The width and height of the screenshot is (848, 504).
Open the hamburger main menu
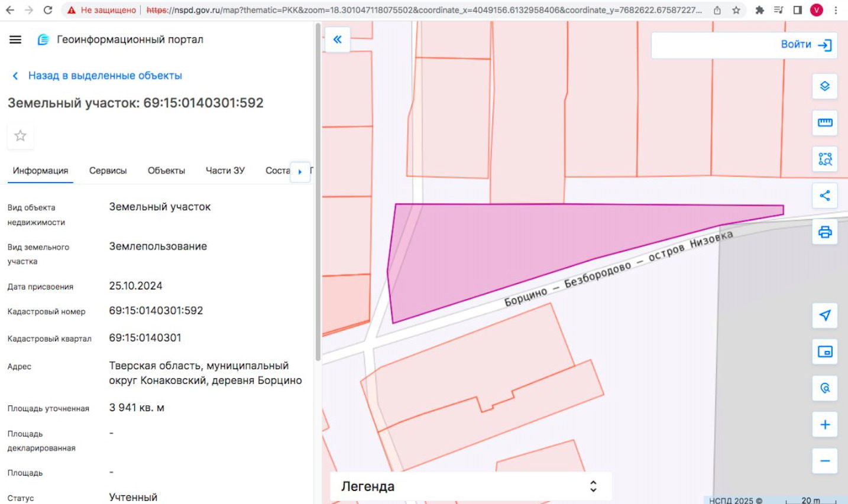[x=15, y=40]
